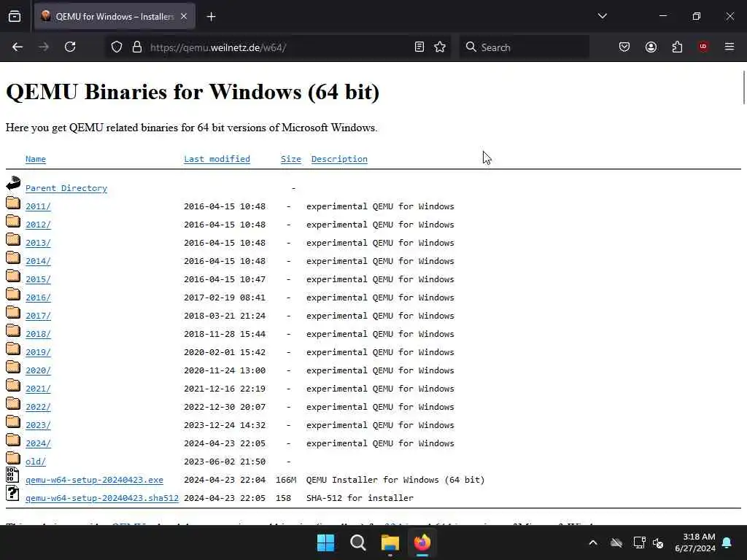Image resolution: width=747 pixels, height=560 pixels.
Task: Expand the list all tabs dropdown
Action: [x=602, y=16]
